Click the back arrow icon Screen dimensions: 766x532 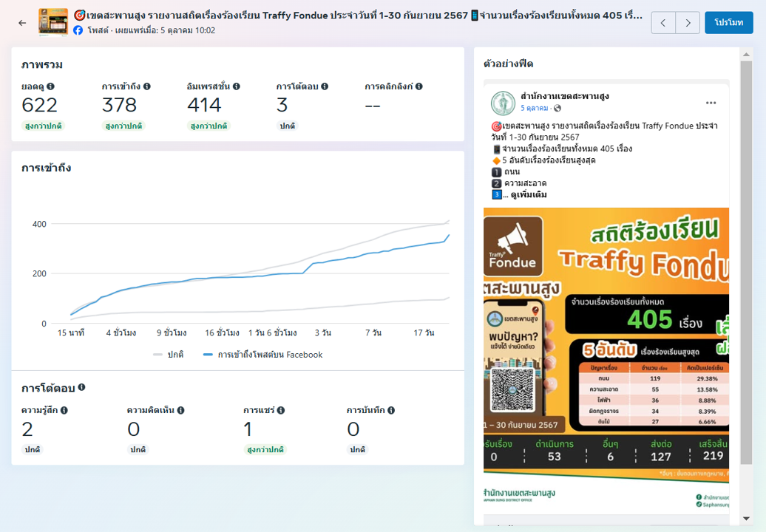pos(22,23)
